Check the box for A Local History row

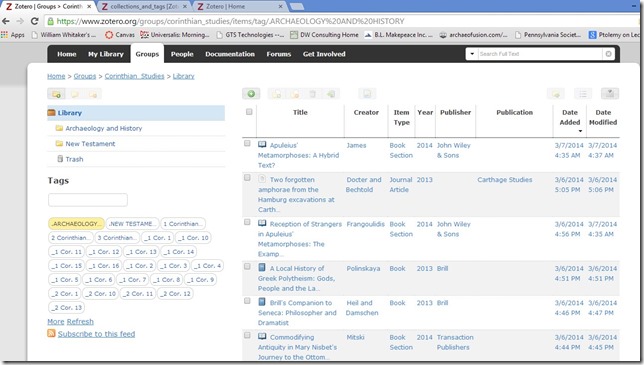click(x=247, y=266)
